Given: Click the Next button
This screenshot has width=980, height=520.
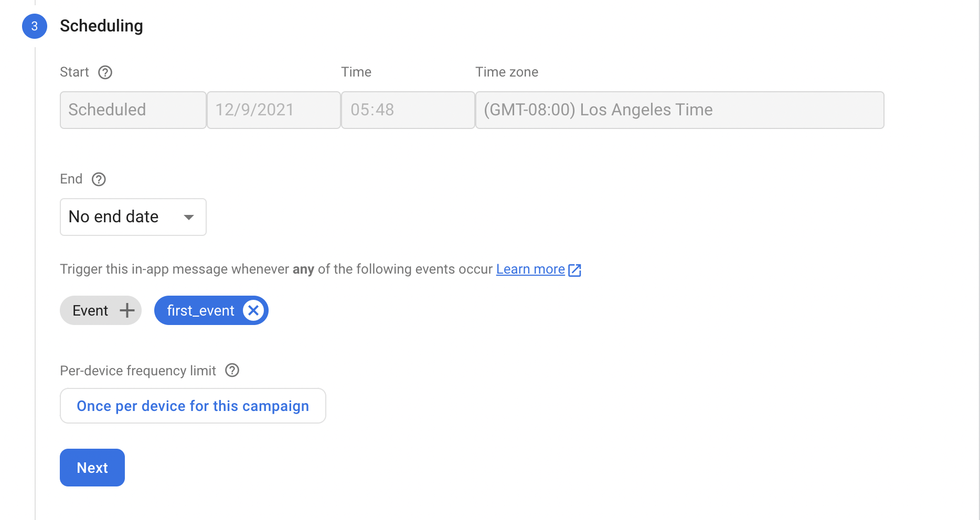Looking at the screenshot, I should coord(92,468).
